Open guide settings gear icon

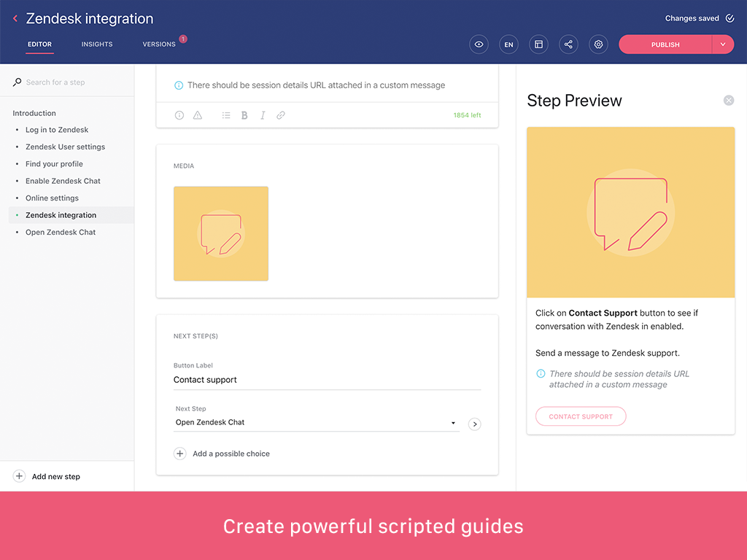point(599,44)
